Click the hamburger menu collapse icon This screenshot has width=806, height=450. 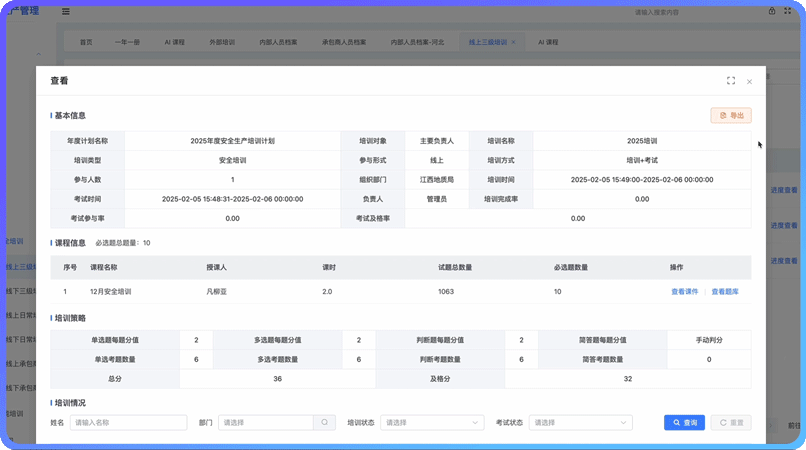[66, 12]
